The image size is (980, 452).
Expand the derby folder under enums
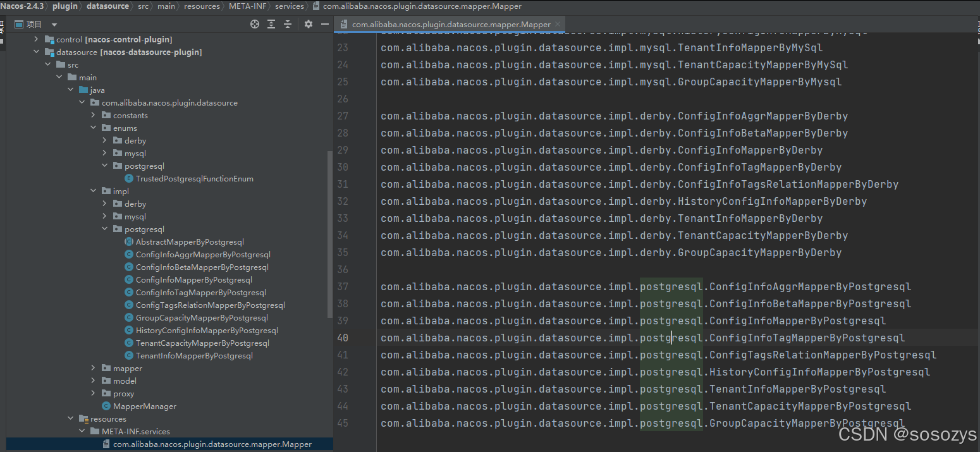(x=104, y=140)
